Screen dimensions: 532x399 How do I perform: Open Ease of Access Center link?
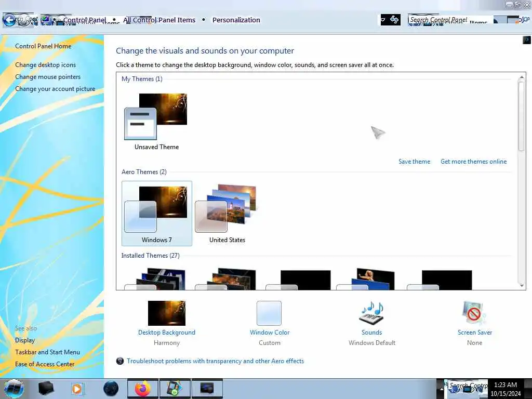tap(45, 364)
